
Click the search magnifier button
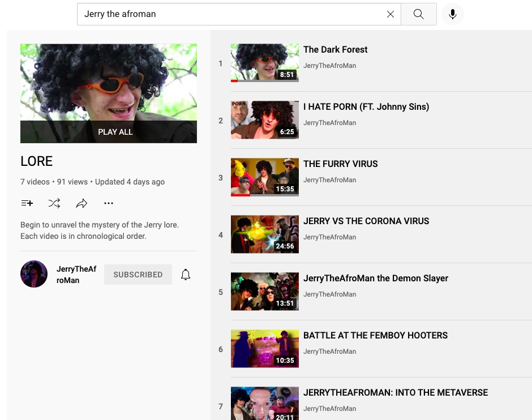coord(419,14)
